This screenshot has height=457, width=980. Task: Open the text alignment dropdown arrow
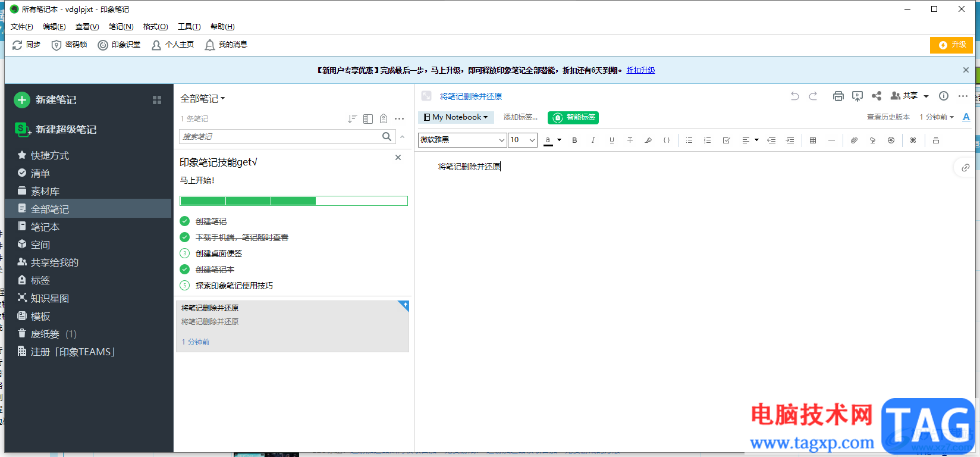756,140
